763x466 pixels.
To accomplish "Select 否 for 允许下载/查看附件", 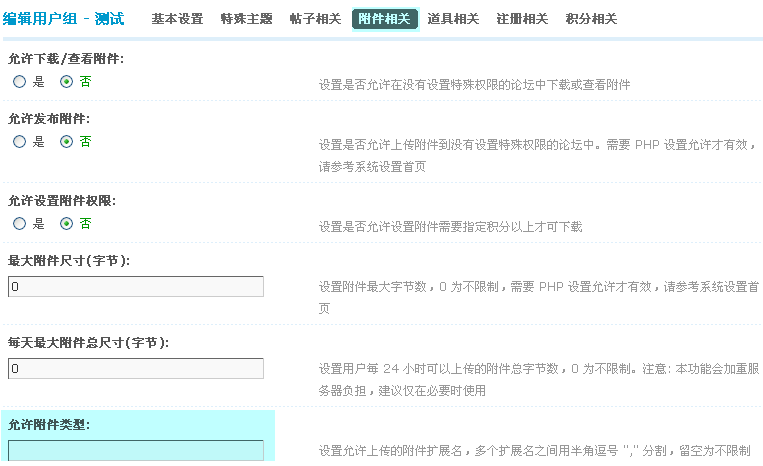I will (x=67, y=82).
